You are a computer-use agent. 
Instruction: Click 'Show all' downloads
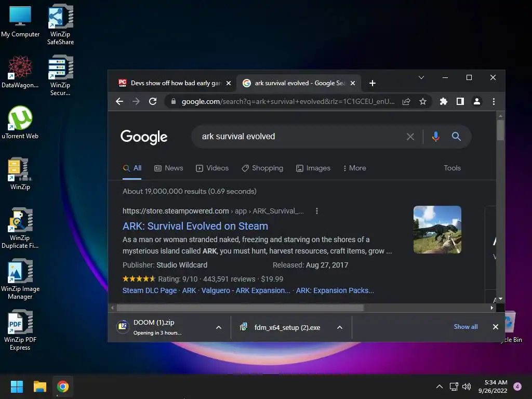[465, 327]
